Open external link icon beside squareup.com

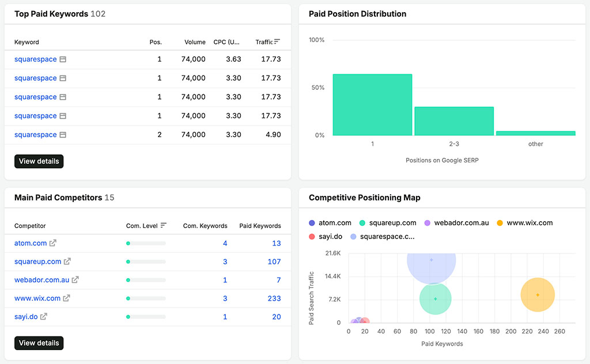pos(67,261)
